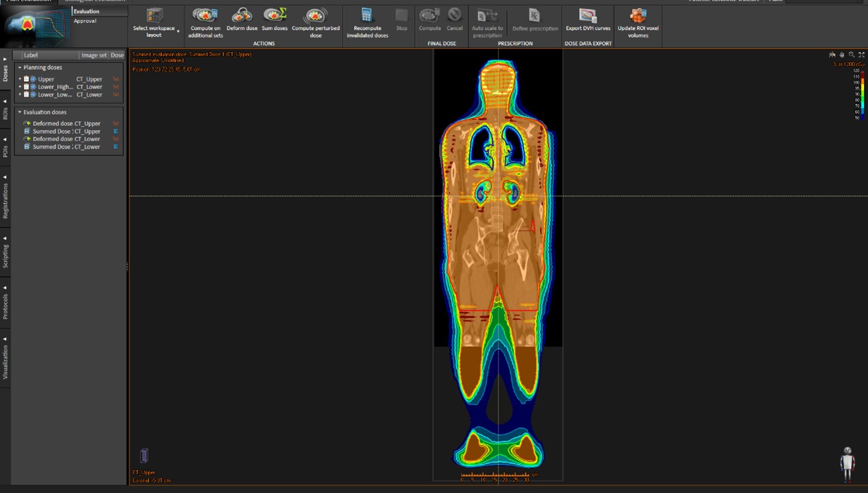The height and width of the screenshot is (493, 868).
Task: Click the 120 value on color scale
Action: [x=856, y=70]
